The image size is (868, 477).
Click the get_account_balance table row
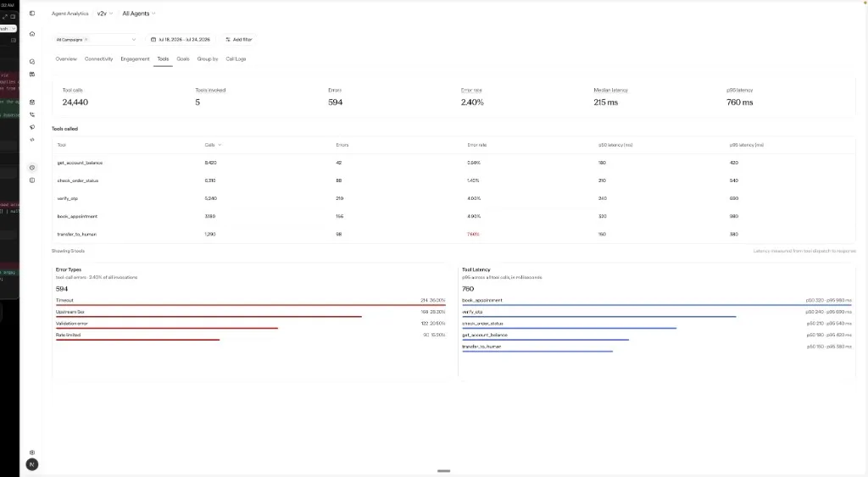click(453, 163)
